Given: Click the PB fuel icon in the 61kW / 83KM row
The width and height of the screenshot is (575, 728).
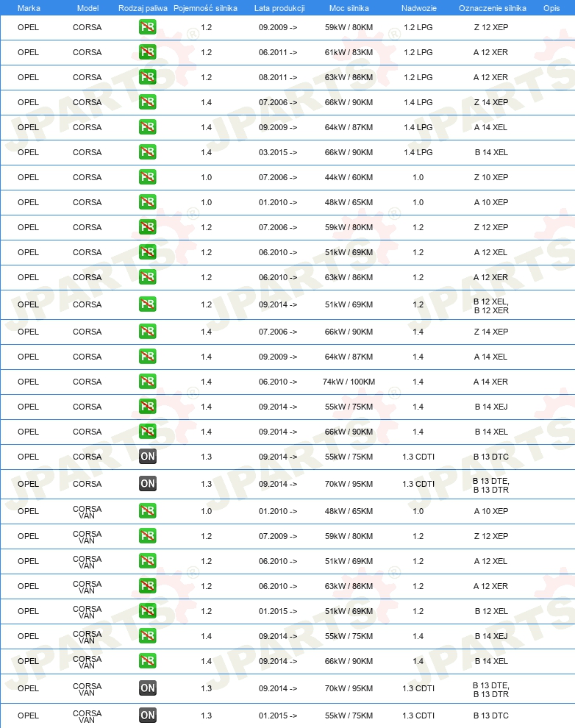Looking at the screenshot, I should pos(148,52).
